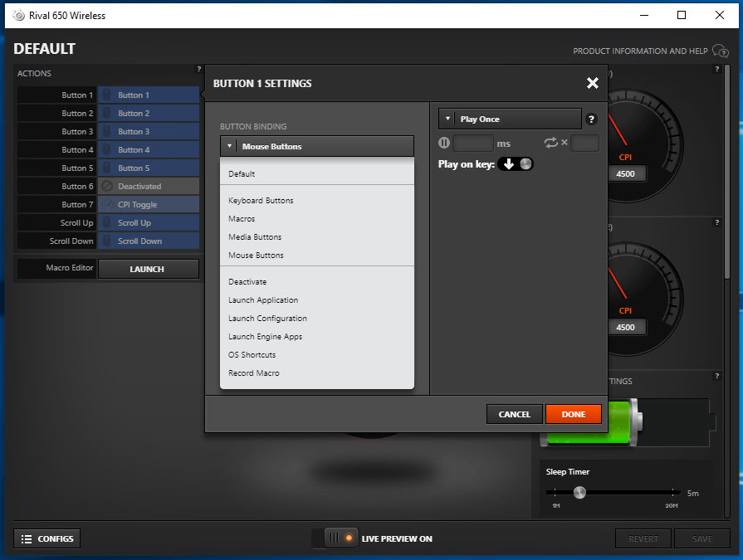Click the Save button
The image size is (743, 560).
point(701,538)
